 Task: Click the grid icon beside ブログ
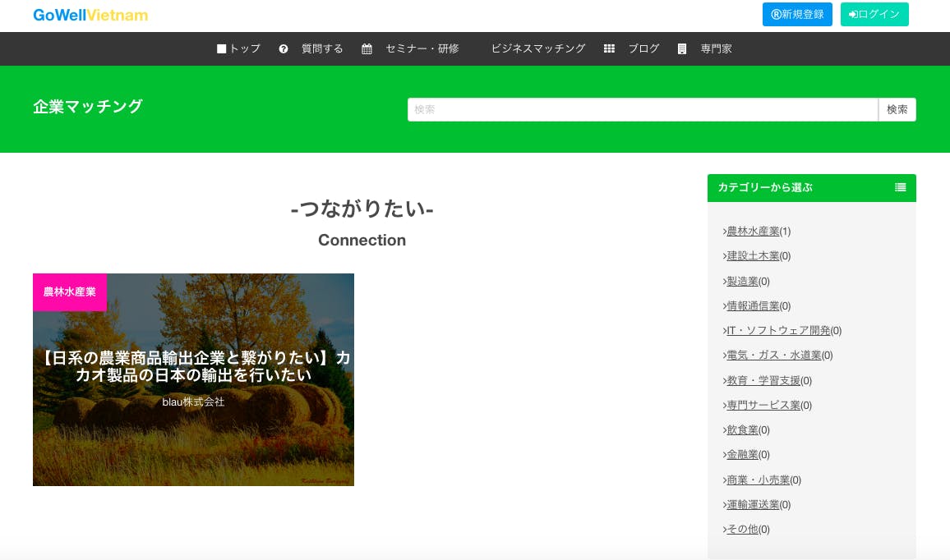pyautogui.click(x=609, y=49)
